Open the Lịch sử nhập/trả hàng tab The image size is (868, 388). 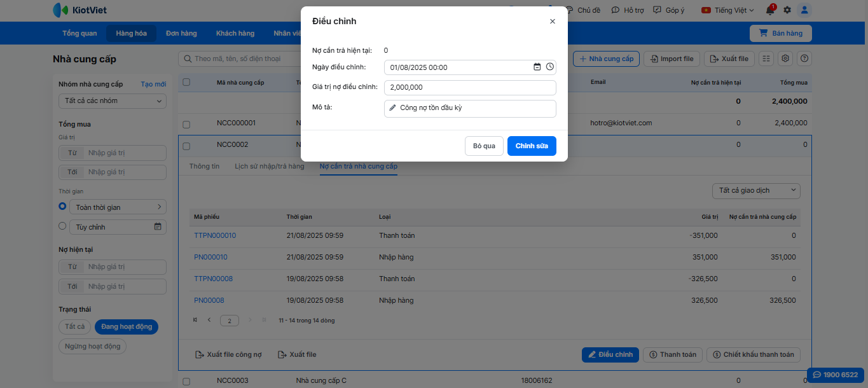point(270,166)
